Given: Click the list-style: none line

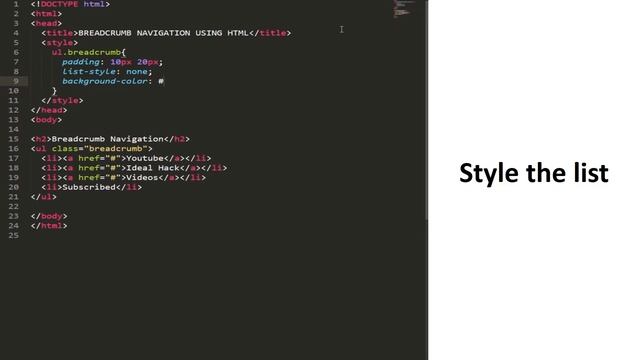Looking at the screenshot, I should point(107,71).
